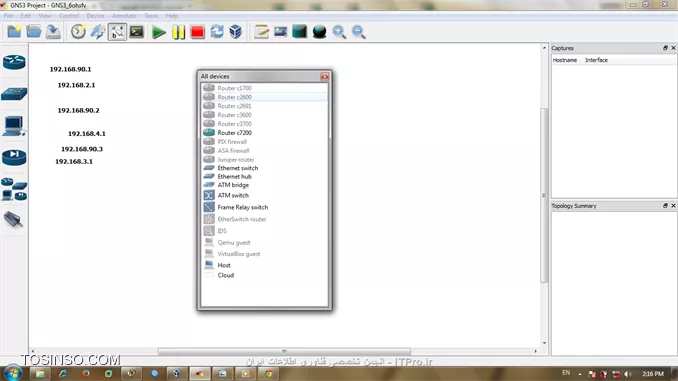678x381 pixels.
Task: Open the View menu
Action: pyautogui.click(x=45, y=16)
